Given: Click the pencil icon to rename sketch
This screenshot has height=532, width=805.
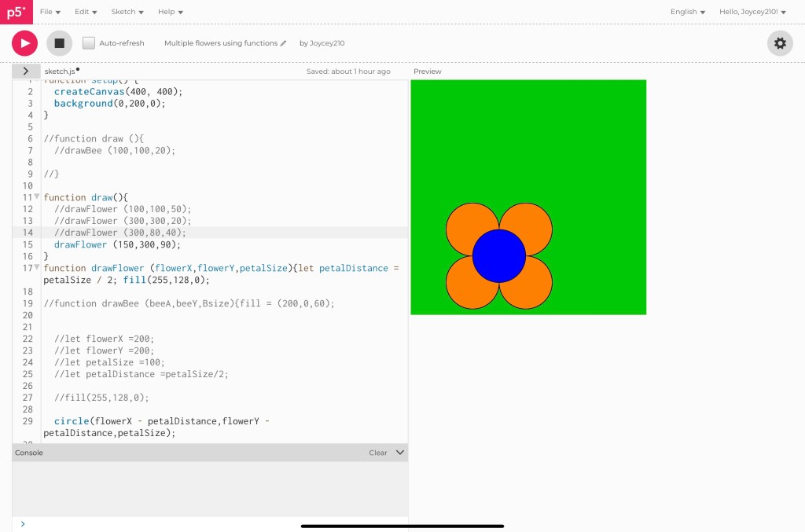Looking at the screenshot, I should [284, 43].
